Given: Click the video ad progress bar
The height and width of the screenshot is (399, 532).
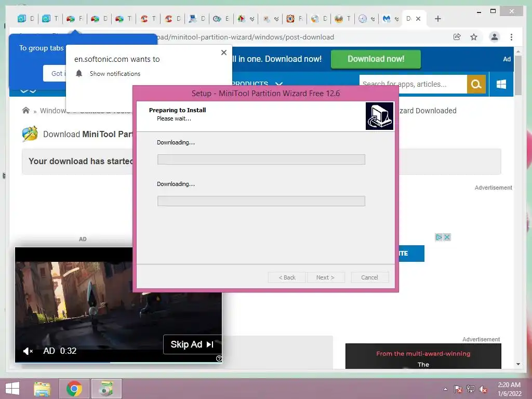Looking at the screenshot, I should click(118, 362).
